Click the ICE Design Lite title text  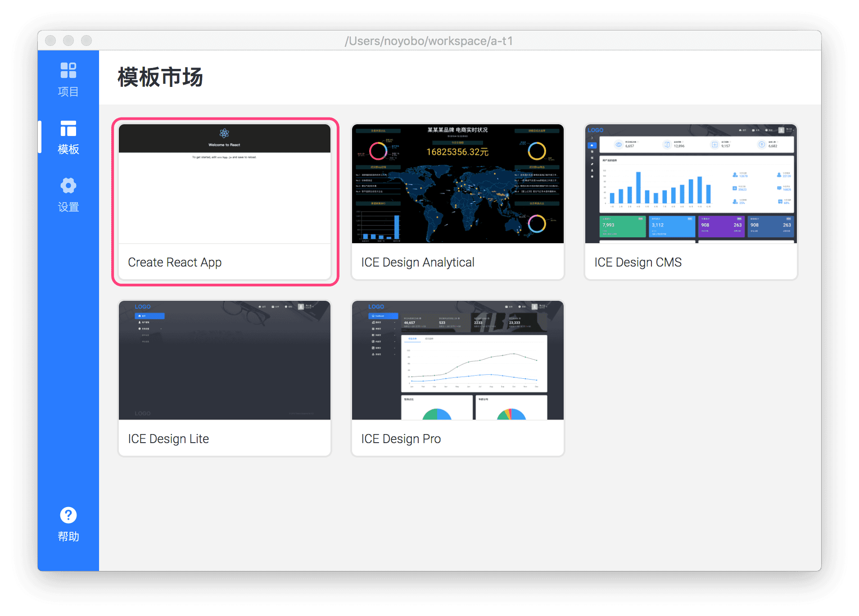[168, 439]
